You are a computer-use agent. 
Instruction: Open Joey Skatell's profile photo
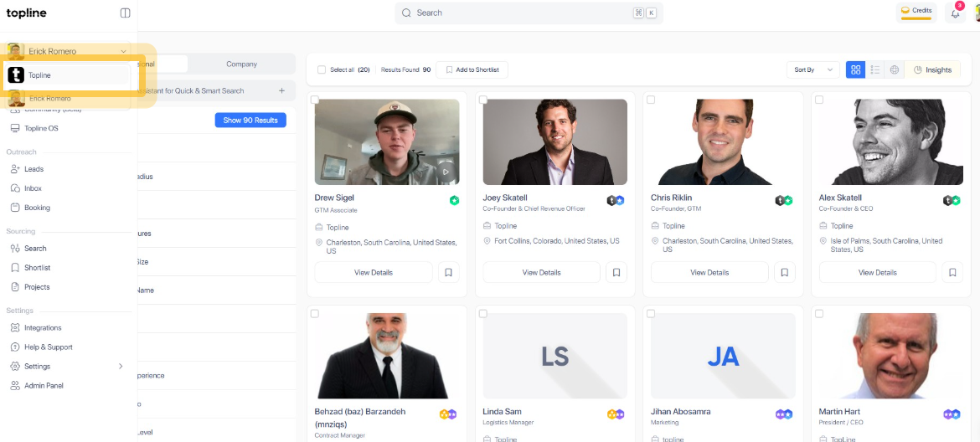pyautogui.click(x=555, y=141)
